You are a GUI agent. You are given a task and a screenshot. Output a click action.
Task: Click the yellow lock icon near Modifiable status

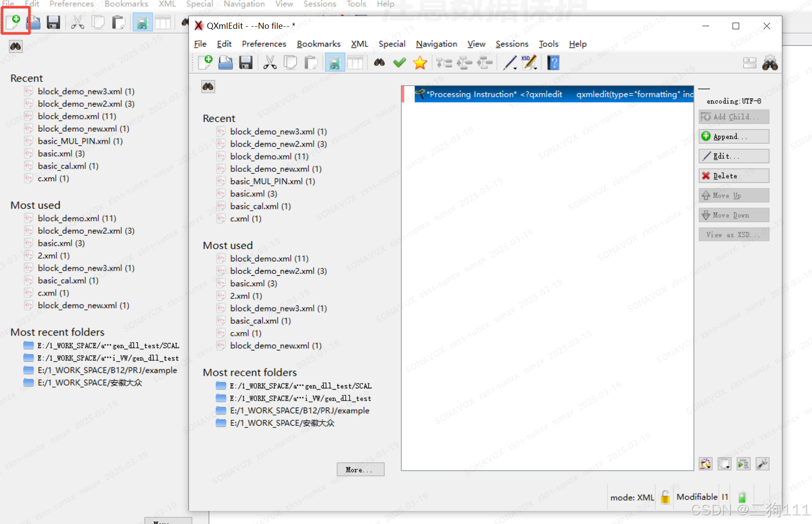click(665, 497)
